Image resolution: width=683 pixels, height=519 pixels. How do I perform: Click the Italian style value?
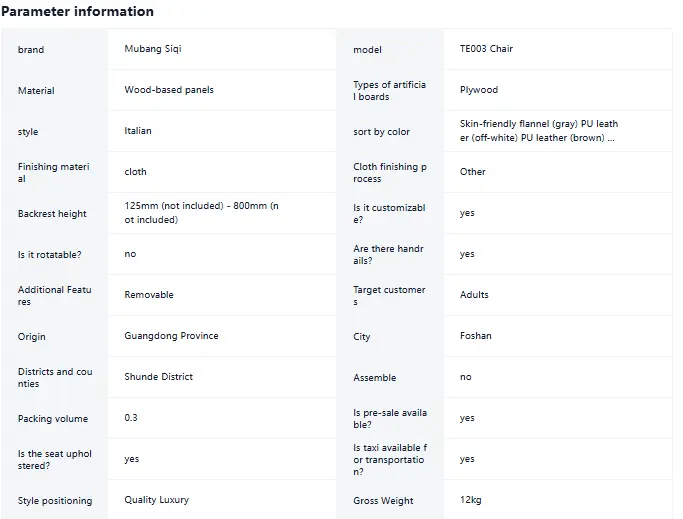coord(138,130)
